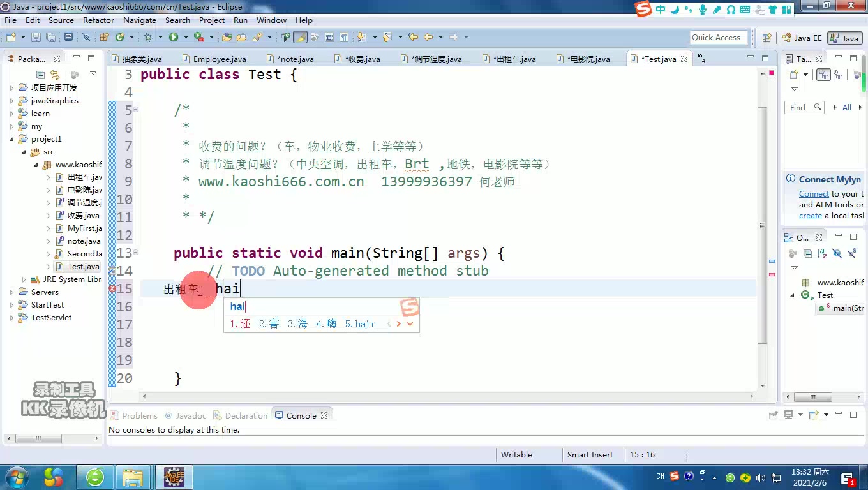This screenshot has width=868, height=490.
Task: Click Hide Fields icon in Outline
Action: point(837,253)
